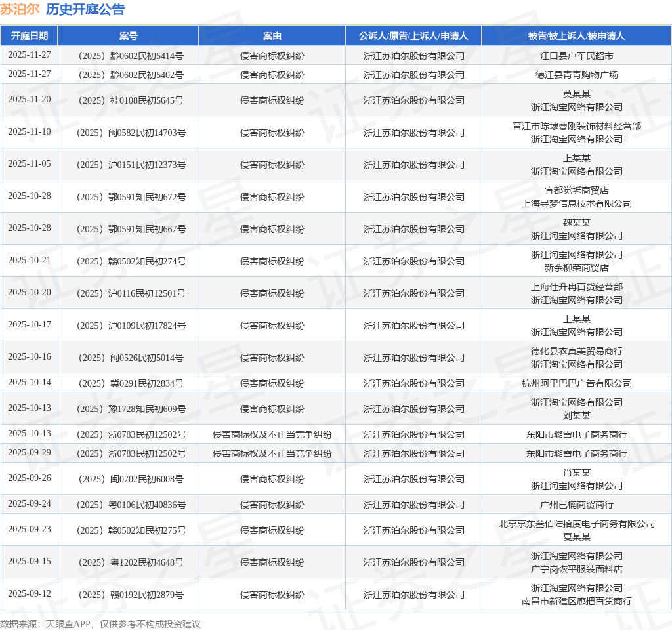
Task: Select case number 沪0109民初17824号
Action: tap(131, 325)
